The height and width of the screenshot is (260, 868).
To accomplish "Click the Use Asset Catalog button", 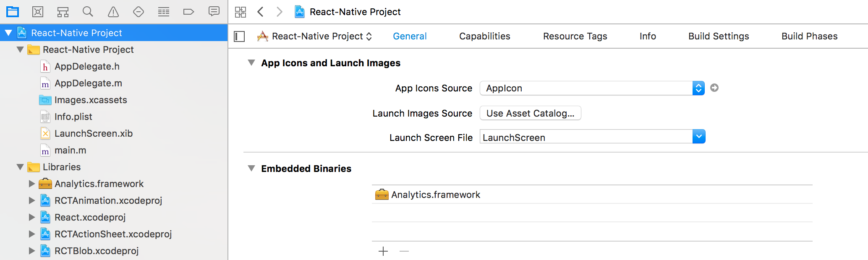I will tap(530, 113).
